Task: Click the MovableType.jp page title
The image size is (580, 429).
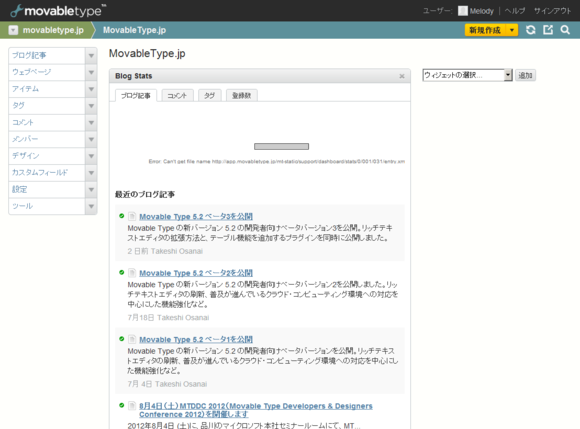Action: pyautogui.click(x=147, y=54)
